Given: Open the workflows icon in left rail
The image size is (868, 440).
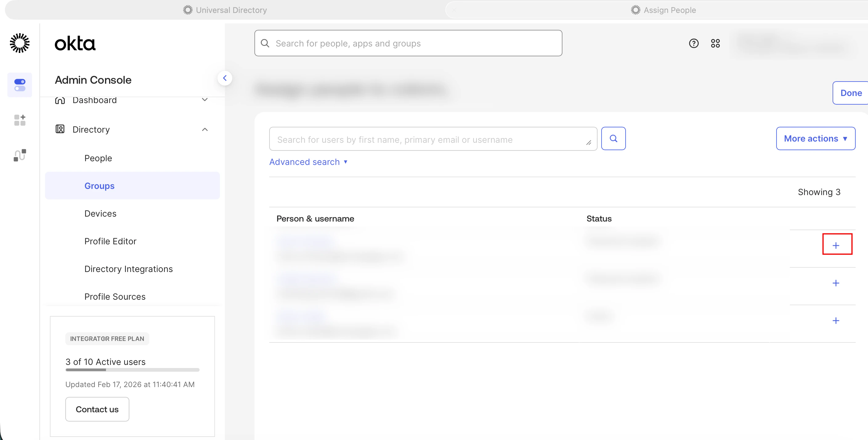Looking at the screenshot, I should tap(19, 155).
